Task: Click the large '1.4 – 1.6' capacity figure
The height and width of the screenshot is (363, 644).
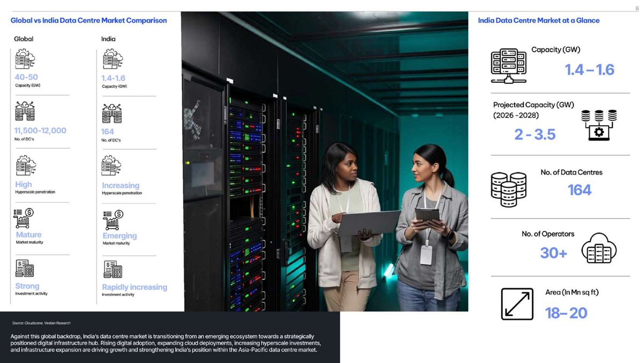Action: click(x=589, y=70)
